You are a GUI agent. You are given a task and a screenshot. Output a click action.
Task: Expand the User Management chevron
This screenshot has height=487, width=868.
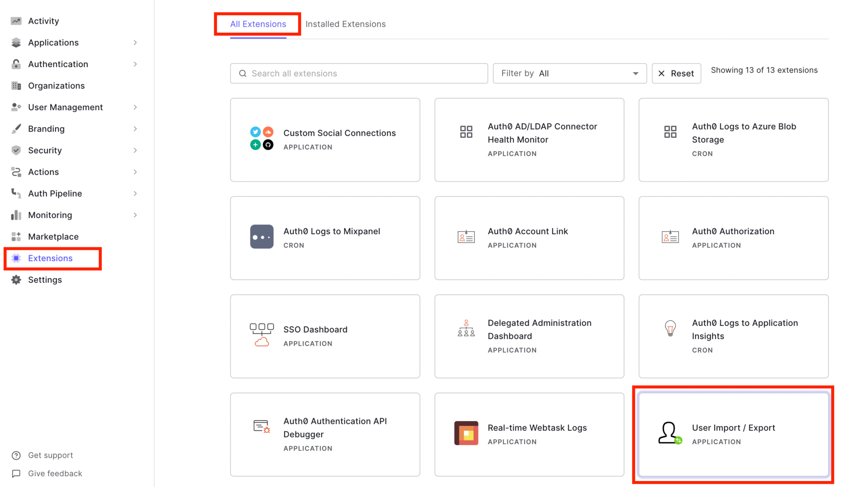[x=135, y=107]
